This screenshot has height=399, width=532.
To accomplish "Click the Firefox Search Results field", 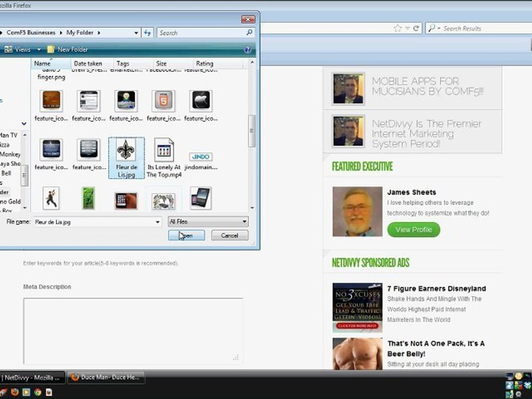I will click(486, 28).
